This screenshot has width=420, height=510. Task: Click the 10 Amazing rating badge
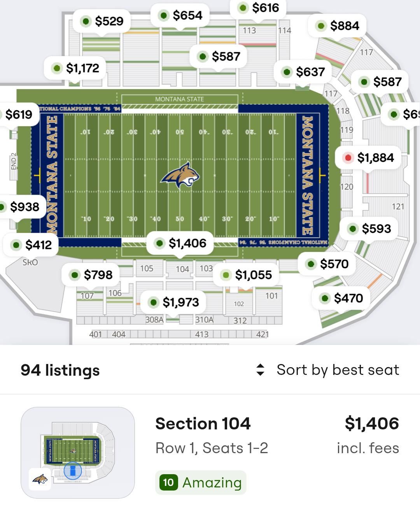pos(201,482)
